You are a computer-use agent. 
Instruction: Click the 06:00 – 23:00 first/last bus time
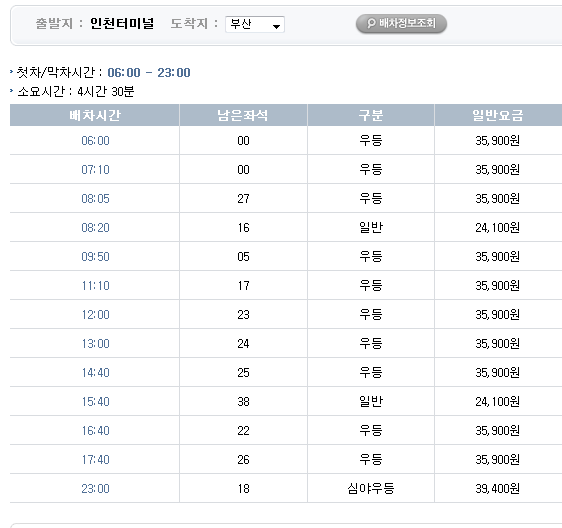tap(149, 73)
